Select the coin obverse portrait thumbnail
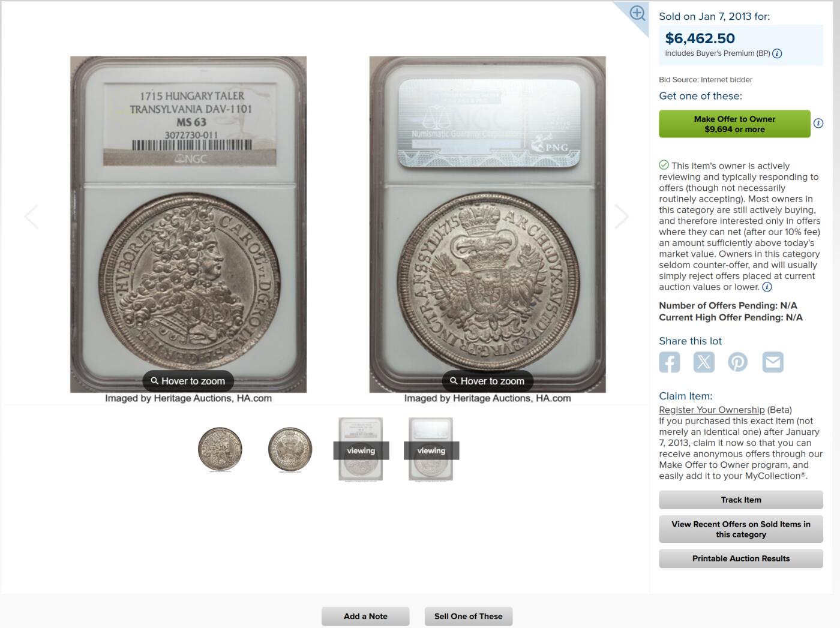 [220, 449]
